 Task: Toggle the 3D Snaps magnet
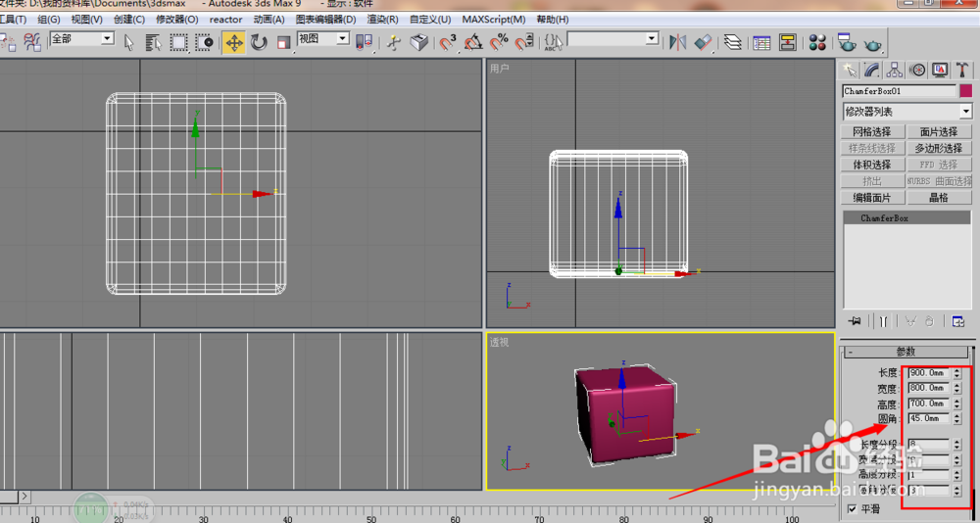(448, 42)
